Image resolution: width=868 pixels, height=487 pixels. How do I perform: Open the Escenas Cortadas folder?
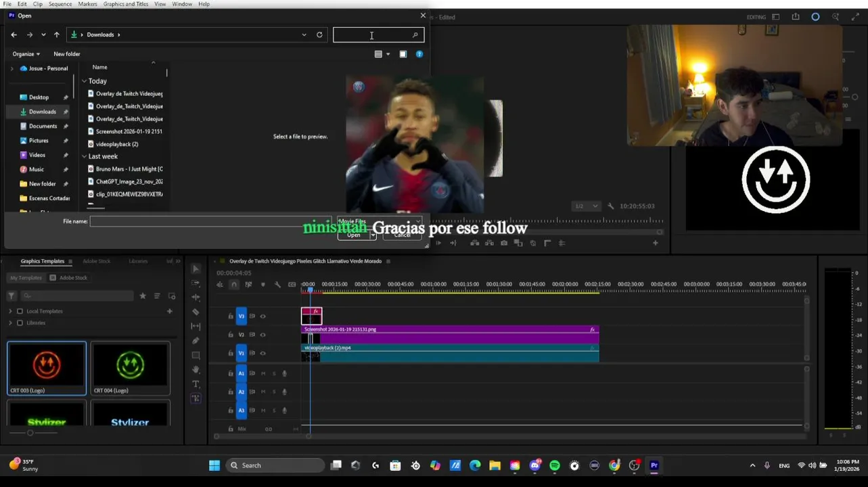(45, 198)
